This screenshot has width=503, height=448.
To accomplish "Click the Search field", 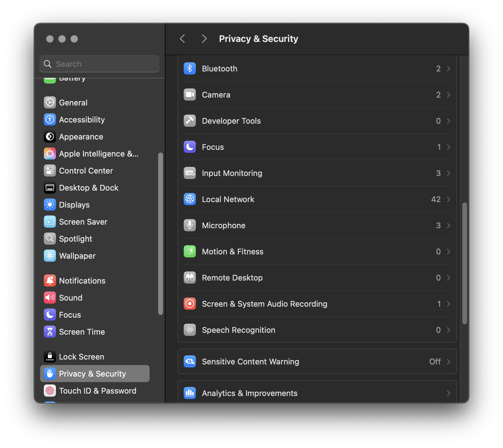I will pyautogui.click(x=99, y=64).
